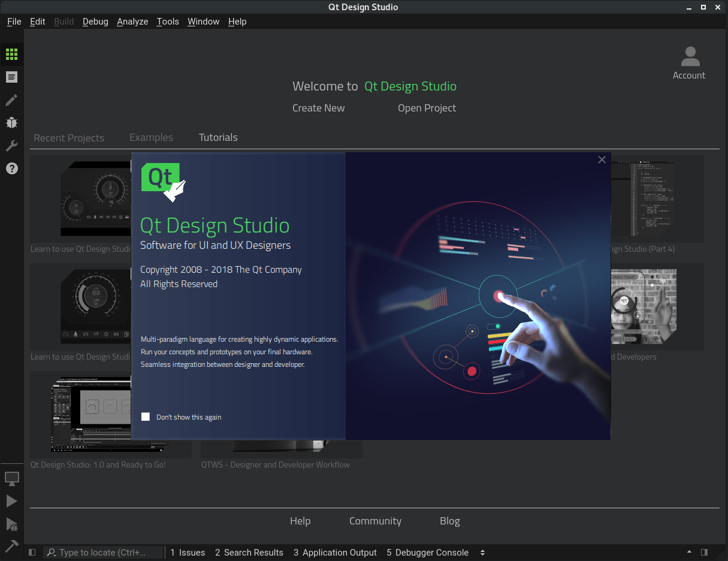Switch to Edit mode in sidebar

[11, 77]
